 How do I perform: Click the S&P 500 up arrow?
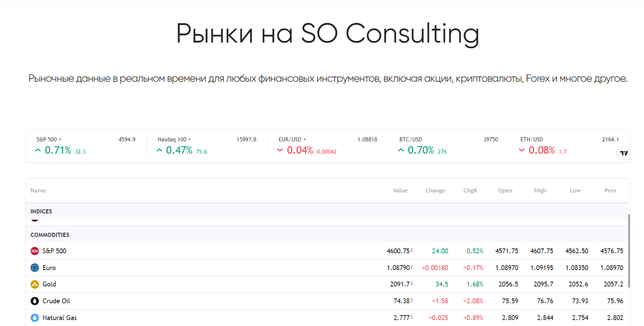point(38,150)
